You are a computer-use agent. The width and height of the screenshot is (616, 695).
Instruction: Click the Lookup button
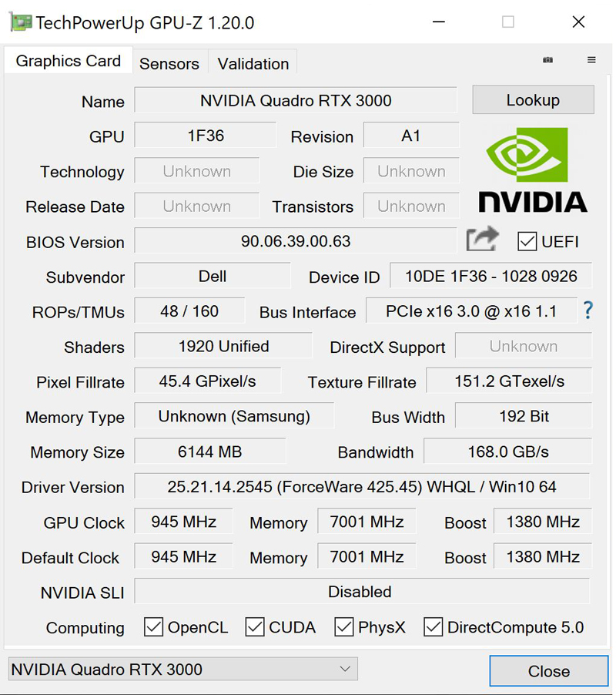(x=533, y=100)
